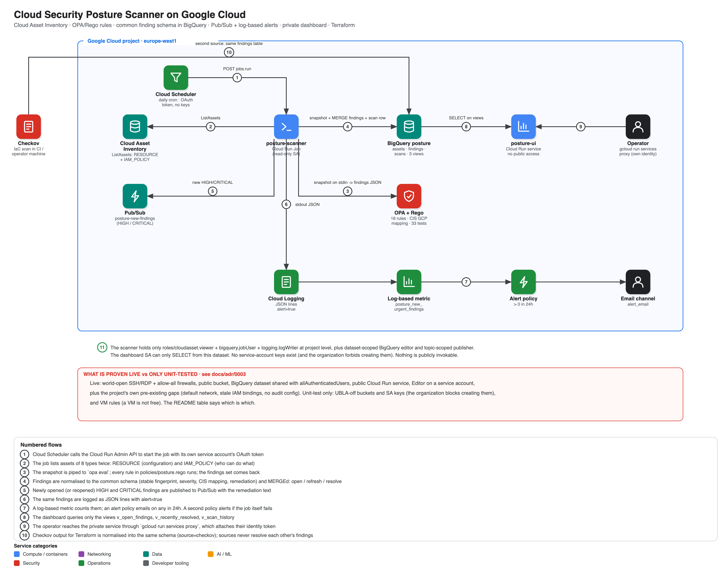Click the 'Cloud Logging' node title

(286, 299)
